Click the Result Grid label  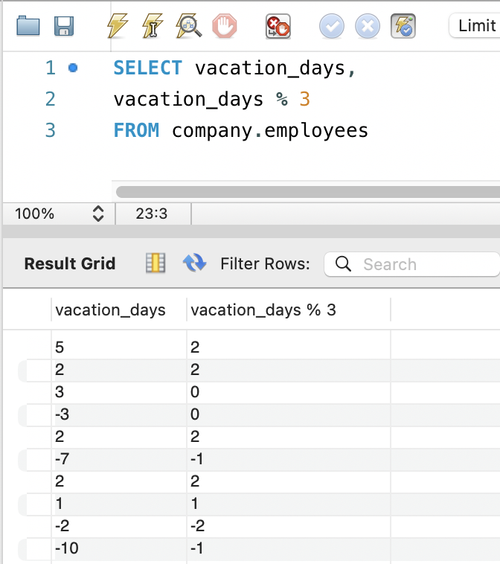(x=70, y=264)
